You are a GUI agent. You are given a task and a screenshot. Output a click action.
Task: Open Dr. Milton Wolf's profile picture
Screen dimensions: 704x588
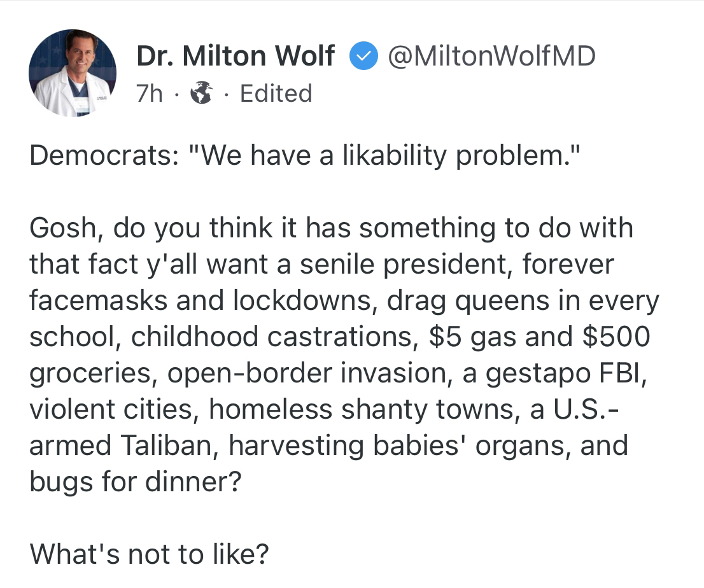tap(73, 73)
